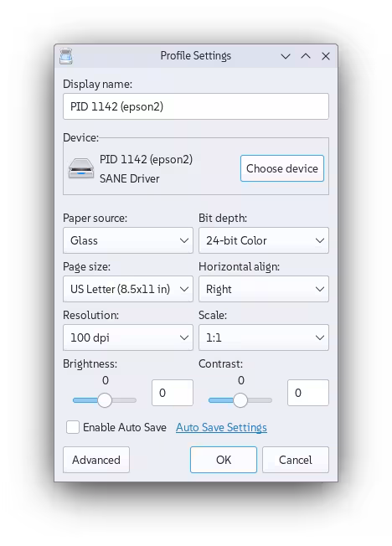Close the Profile Settings dialog
392x546 pixels.
[326, 56]
